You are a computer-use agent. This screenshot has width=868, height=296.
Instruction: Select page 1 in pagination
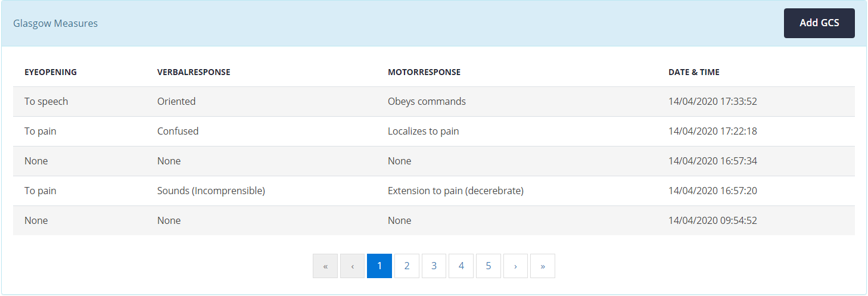click(379, 266)
